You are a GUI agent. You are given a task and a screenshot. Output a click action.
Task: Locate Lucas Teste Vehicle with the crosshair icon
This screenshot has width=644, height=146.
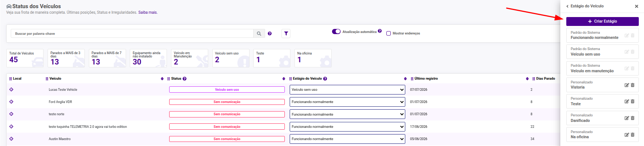pyautogui.click(x=11, y=89)
